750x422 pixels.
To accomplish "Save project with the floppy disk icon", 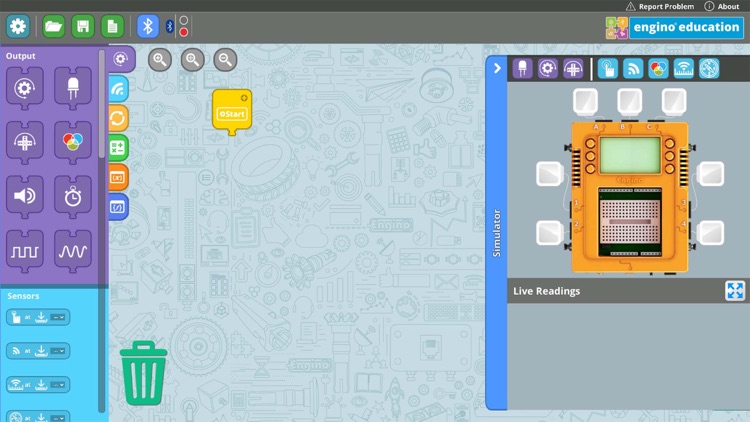I will (x=83, y=26).
